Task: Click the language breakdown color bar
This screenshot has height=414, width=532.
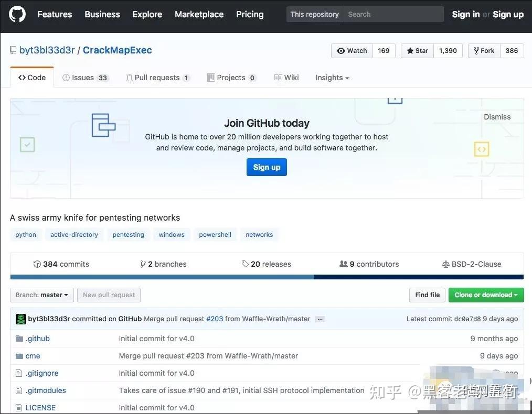Action: (x=267, y=277)
